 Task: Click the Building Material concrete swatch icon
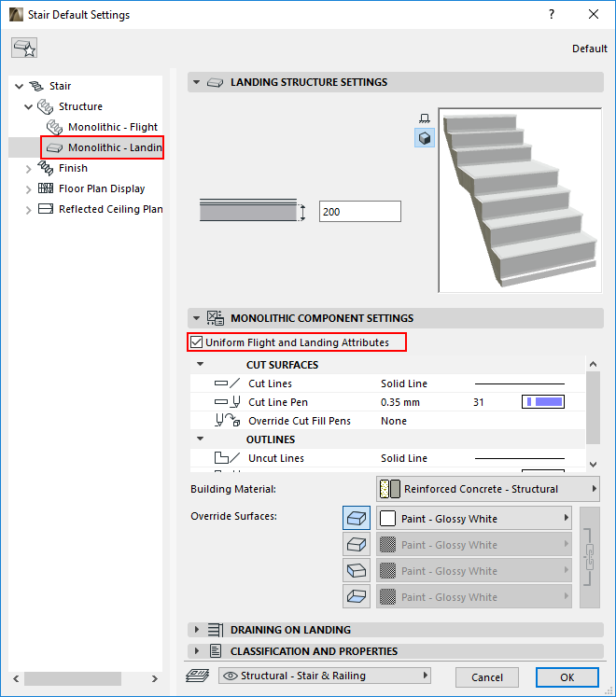pyautogui.click(x=389, y=489)
